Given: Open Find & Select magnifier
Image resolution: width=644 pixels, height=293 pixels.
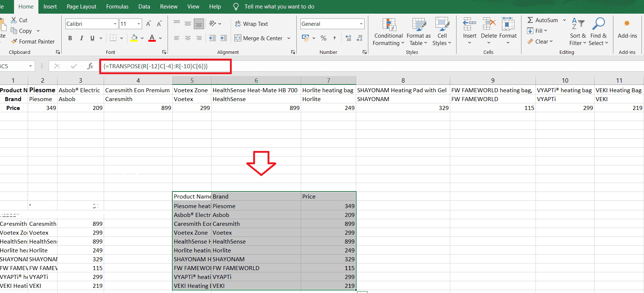Looking at the screenshot, I should coord(598,32).
